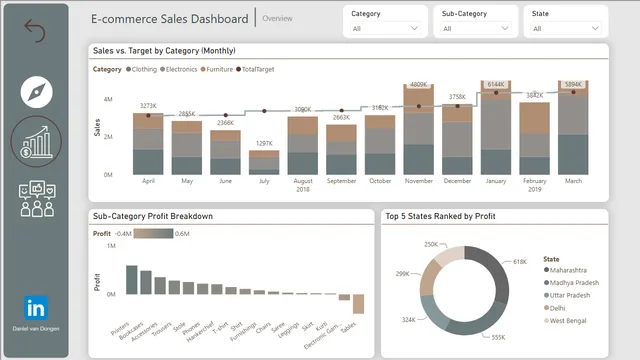Click the January sales bar
The image size is (640, 360).
point(496,128)
